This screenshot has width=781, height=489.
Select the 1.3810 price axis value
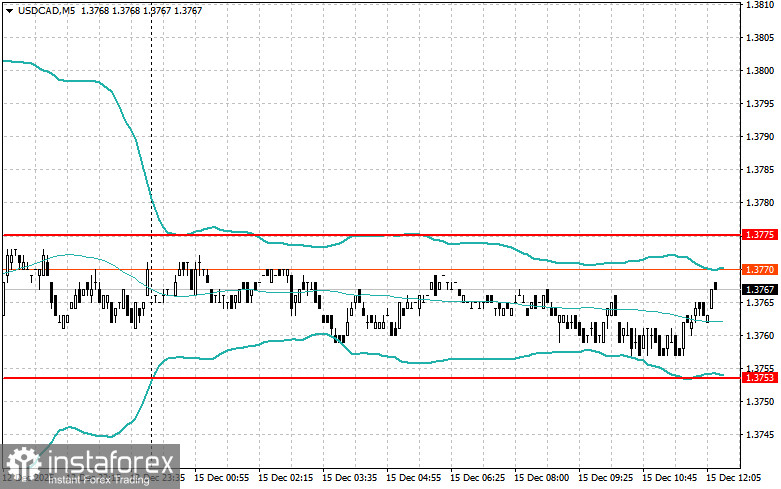[x=760, y=5]
